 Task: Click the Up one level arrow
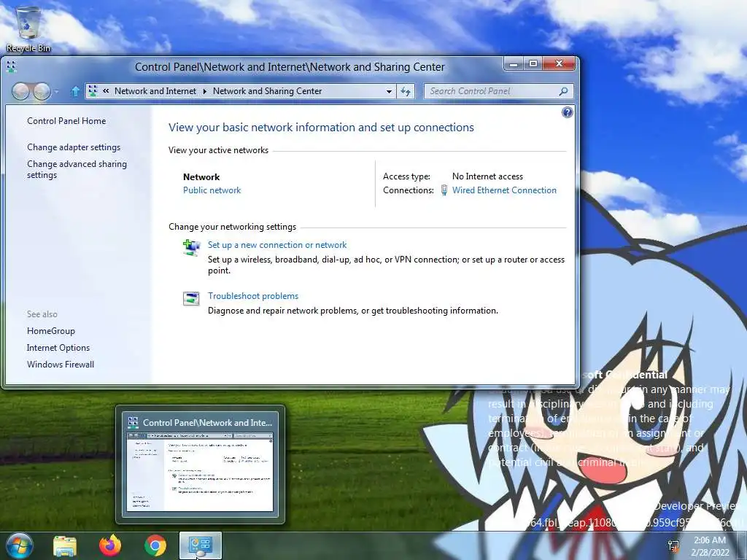75,91
